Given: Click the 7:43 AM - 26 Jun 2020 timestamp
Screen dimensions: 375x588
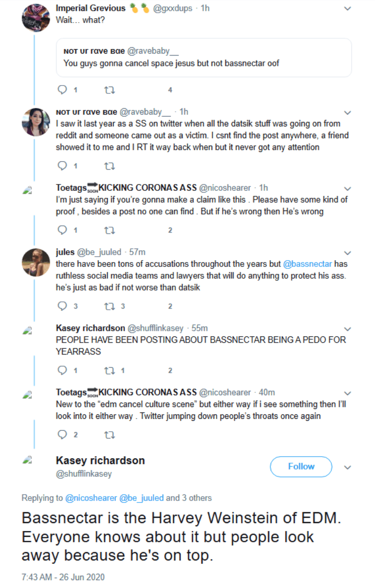Looking at the screenshot, I should [63, 577].
